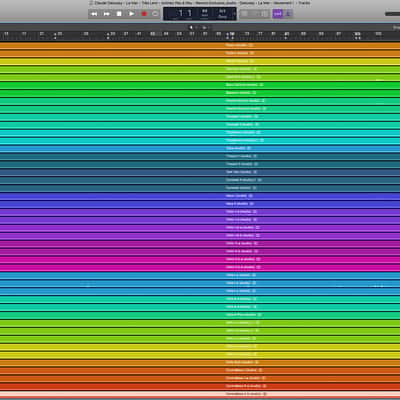
Task: Toggle the red Record button
Action: [144, 14]
